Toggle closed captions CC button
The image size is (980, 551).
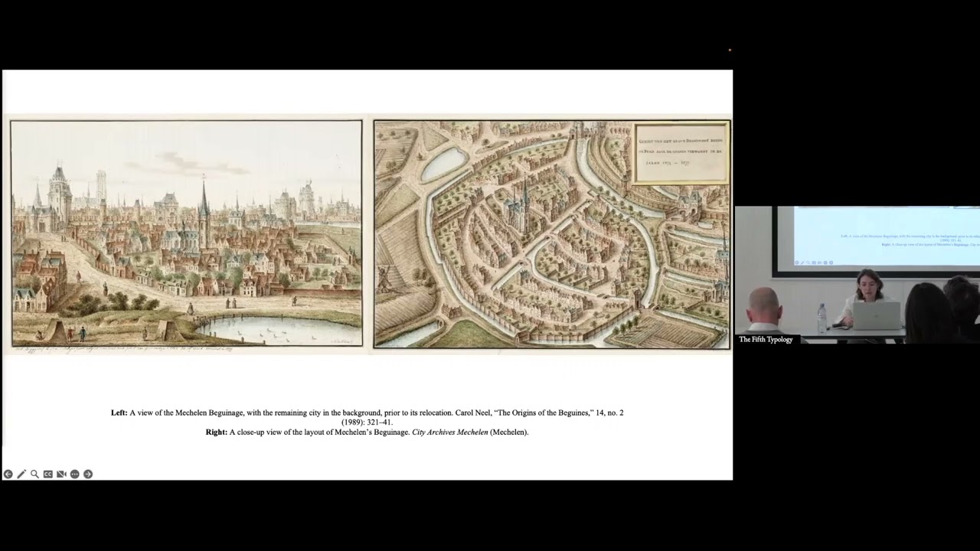pos(47,474)
